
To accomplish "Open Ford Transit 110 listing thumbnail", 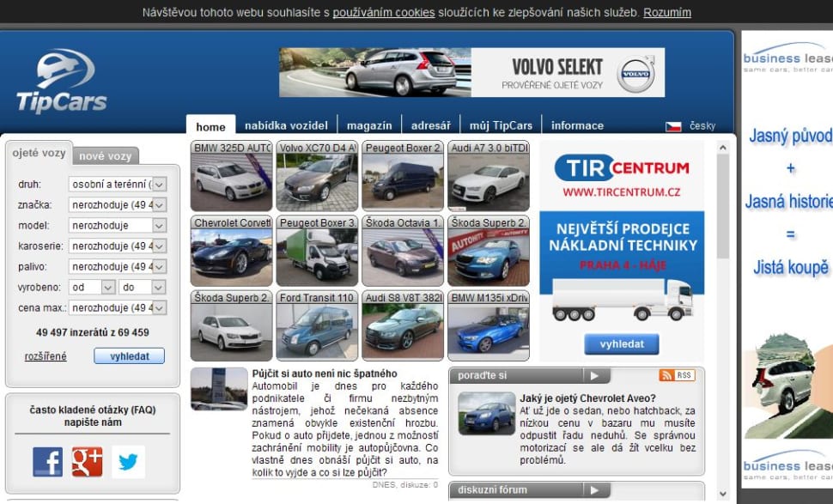I will pyautogui.click(x=317, y=326).
